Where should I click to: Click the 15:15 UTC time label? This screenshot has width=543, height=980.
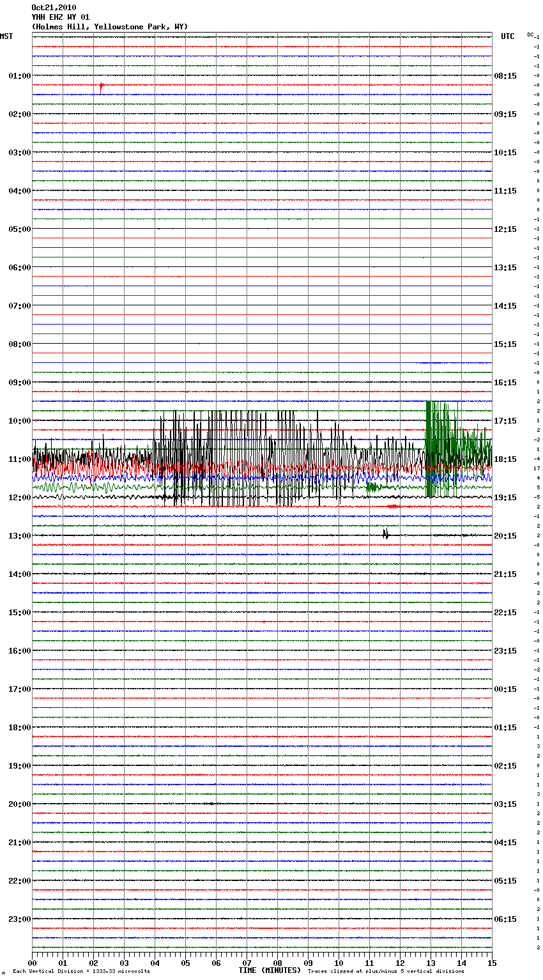click(505, 344)
